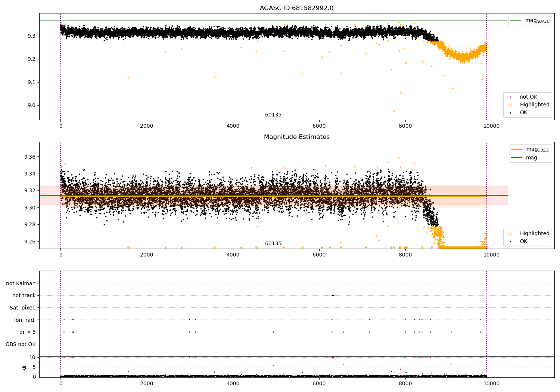Click y-axis tick '9.30' on middle plot
Screen dimensions: 560x392
(x=30, y=208)
